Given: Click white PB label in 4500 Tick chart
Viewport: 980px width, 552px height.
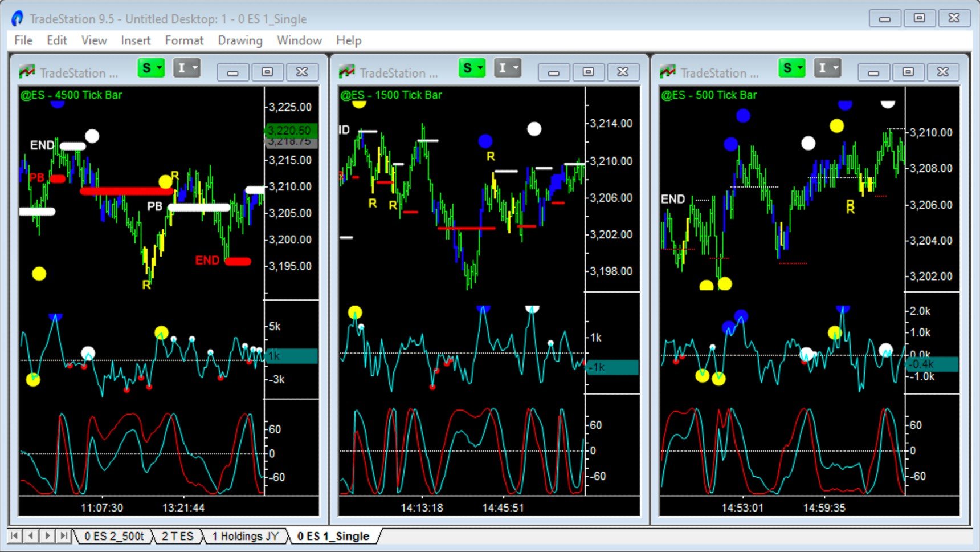Looking at the screenshot, I should pyautogui.click(x=154, y=206).
